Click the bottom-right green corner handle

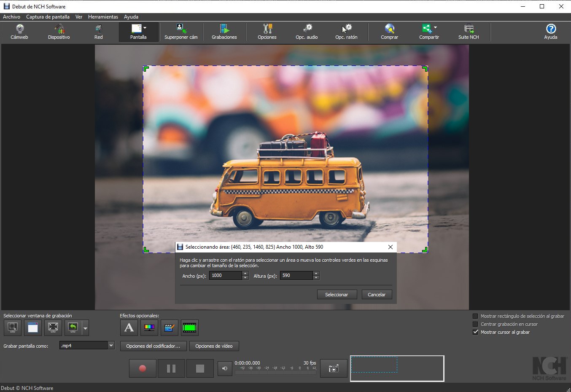coord(425,250)
